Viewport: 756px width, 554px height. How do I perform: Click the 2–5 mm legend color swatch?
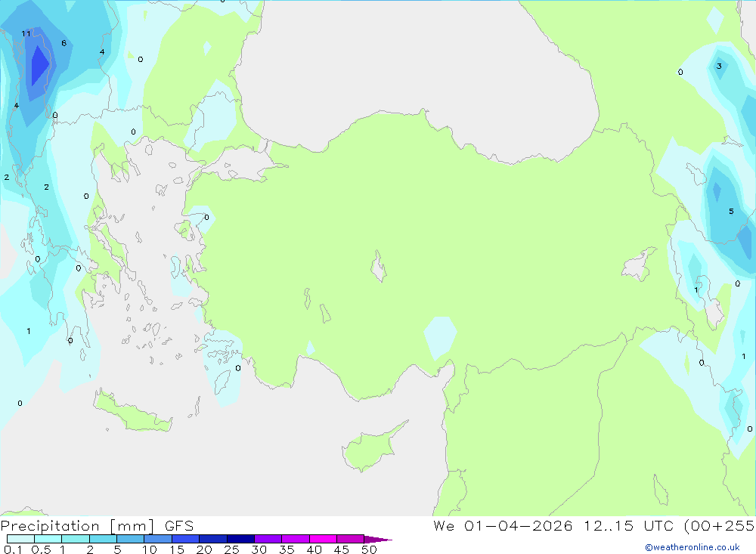click(103, 539)
